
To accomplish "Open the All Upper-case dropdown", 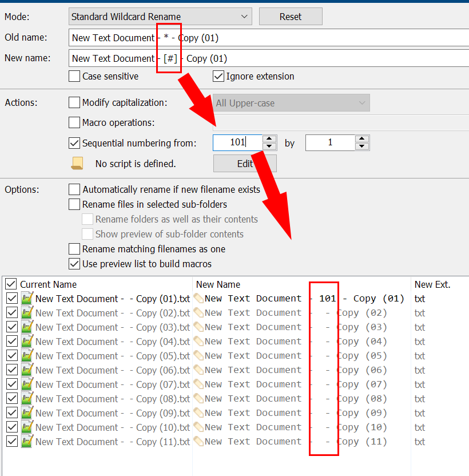I will 291,103.
